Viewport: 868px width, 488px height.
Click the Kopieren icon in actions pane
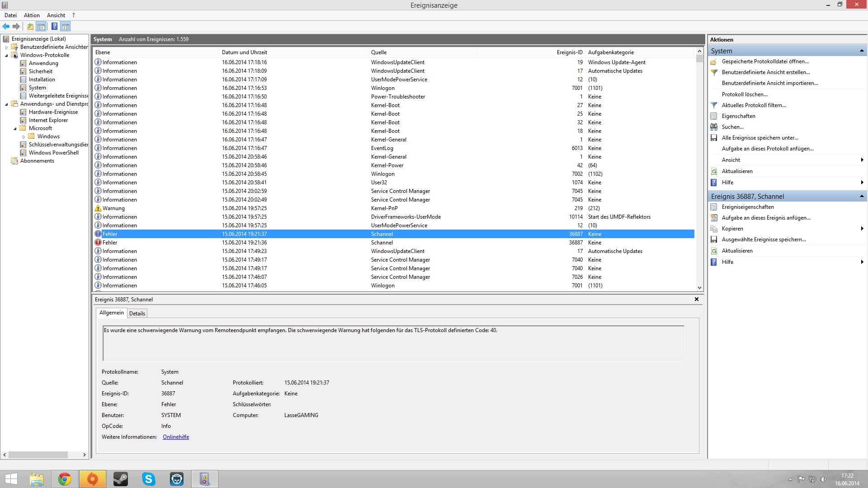point(714,229)
